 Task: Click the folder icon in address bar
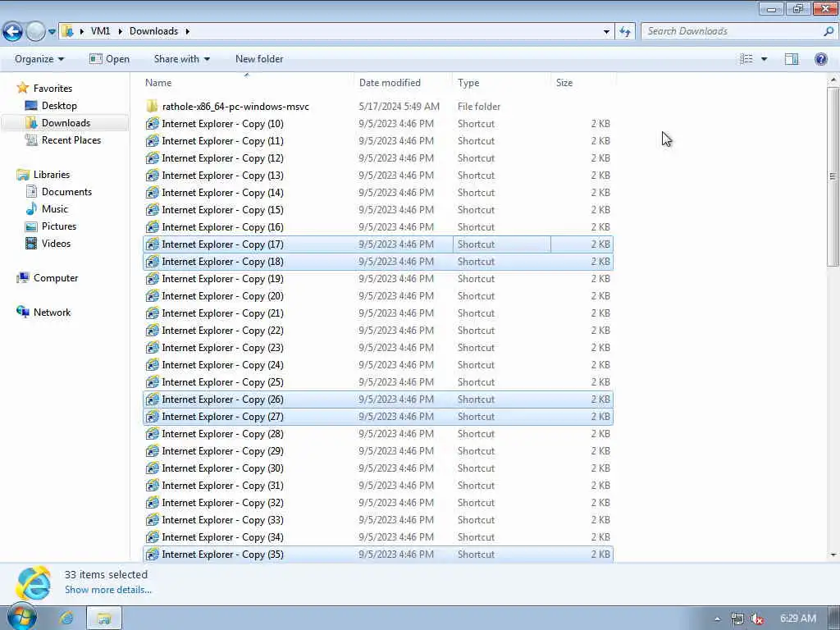coord(67,31)
